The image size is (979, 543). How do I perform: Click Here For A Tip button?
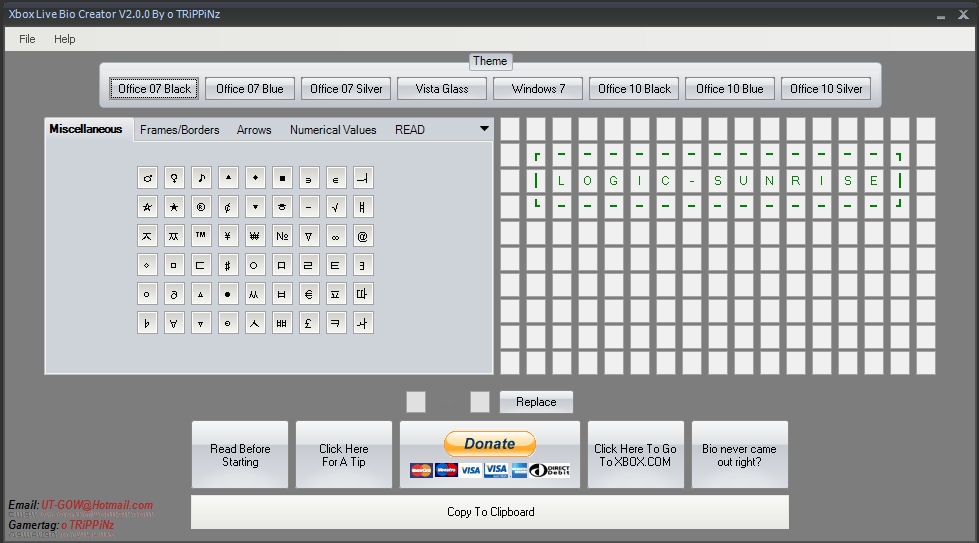click(344, 455)
